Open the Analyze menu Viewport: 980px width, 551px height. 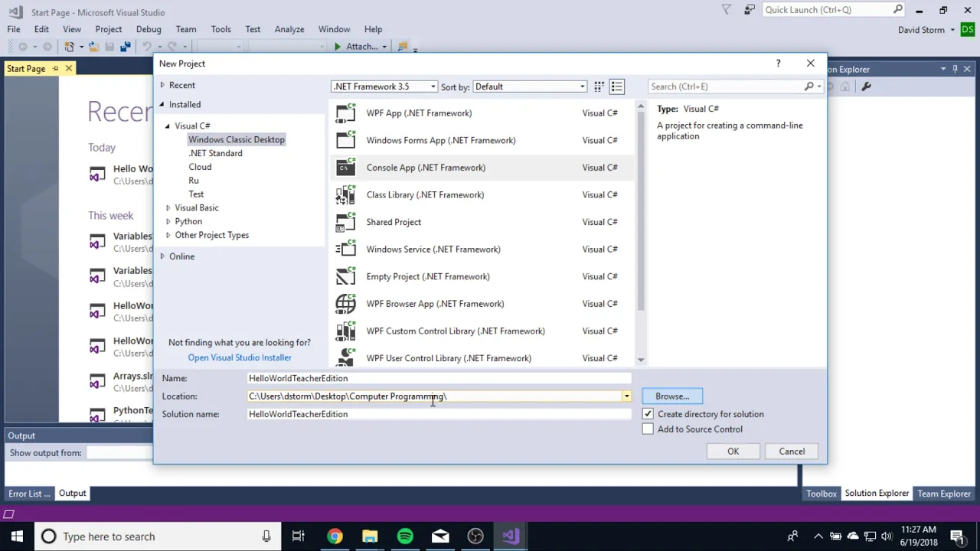pyautogui.click(x=289, y=29)
